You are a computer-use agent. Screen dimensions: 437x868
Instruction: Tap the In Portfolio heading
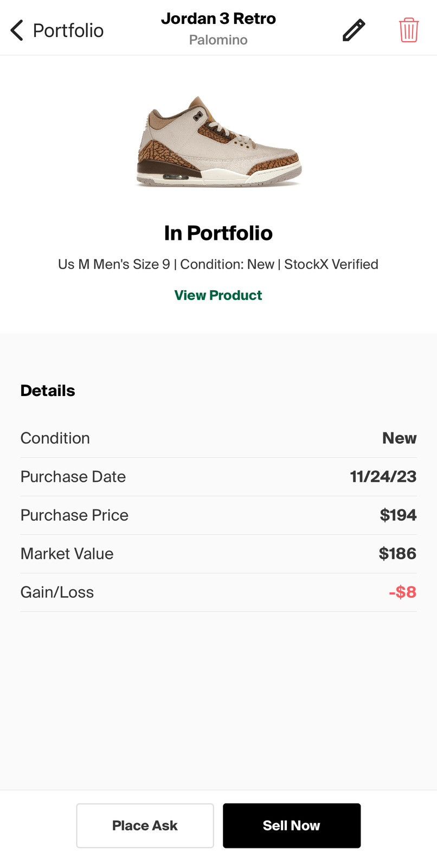coord(218,233)
